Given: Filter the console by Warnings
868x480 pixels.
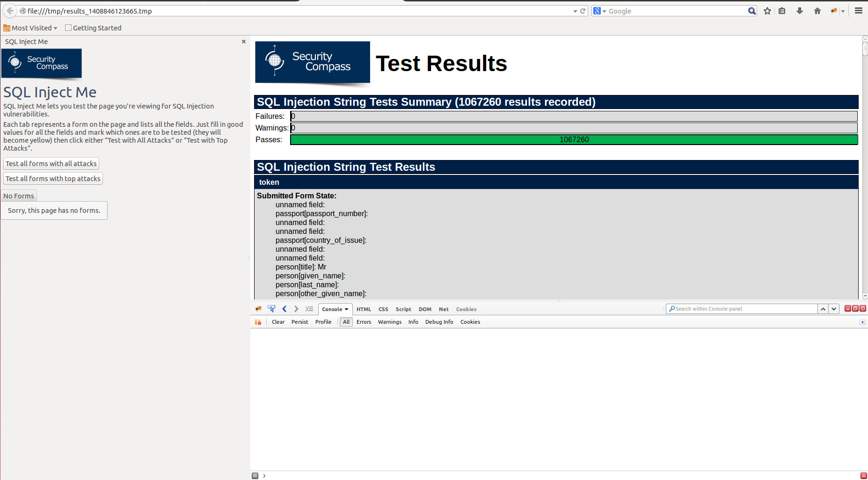Looking at the screenshot, I should pyautogui.click(x=390, y=322).
